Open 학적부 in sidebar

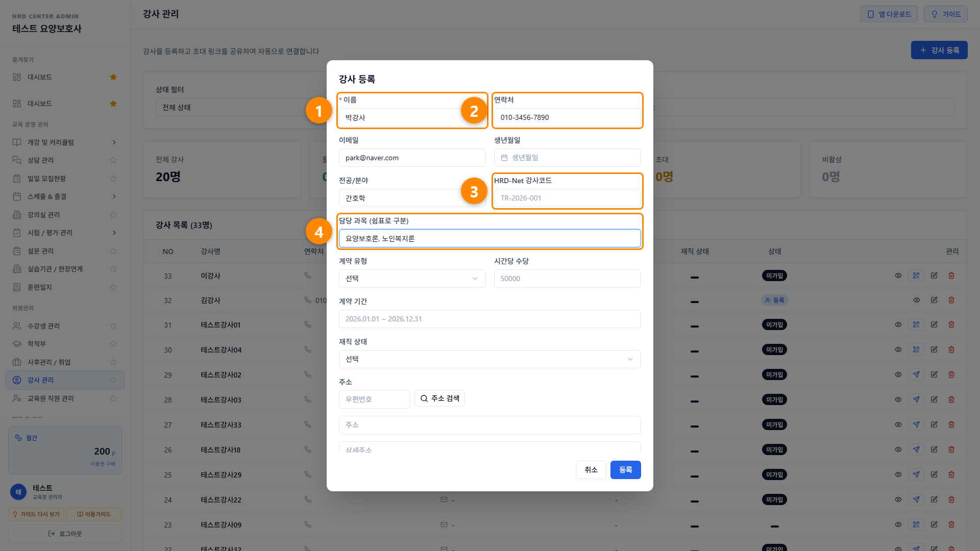pyautogui.click(x=65, y=344)
